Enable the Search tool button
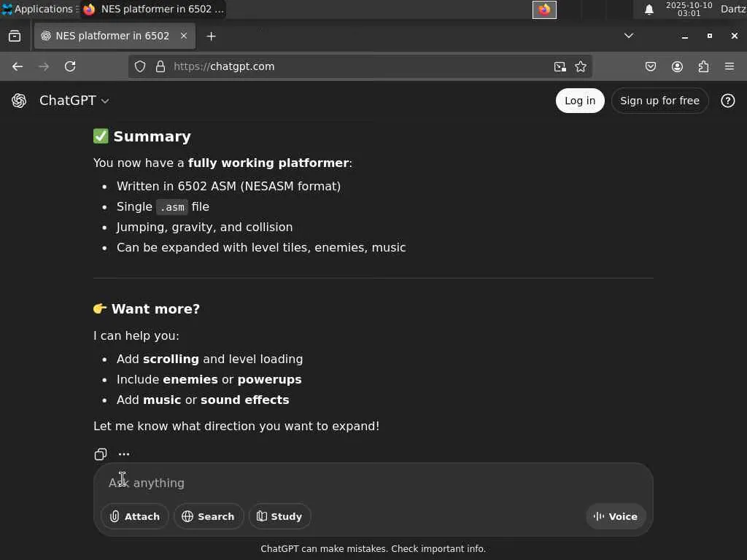 pos(209,516)
